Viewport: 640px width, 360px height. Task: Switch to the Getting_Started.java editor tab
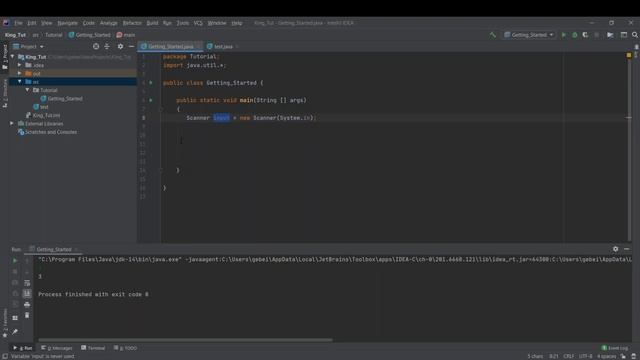[171, 47]
